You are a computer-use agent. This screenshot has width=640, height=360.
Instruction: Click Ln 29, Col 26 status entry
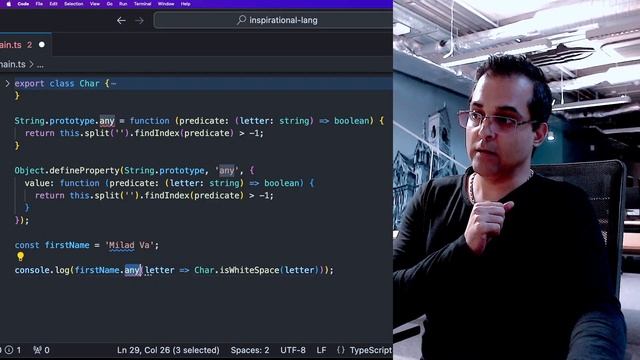(168, 350)
